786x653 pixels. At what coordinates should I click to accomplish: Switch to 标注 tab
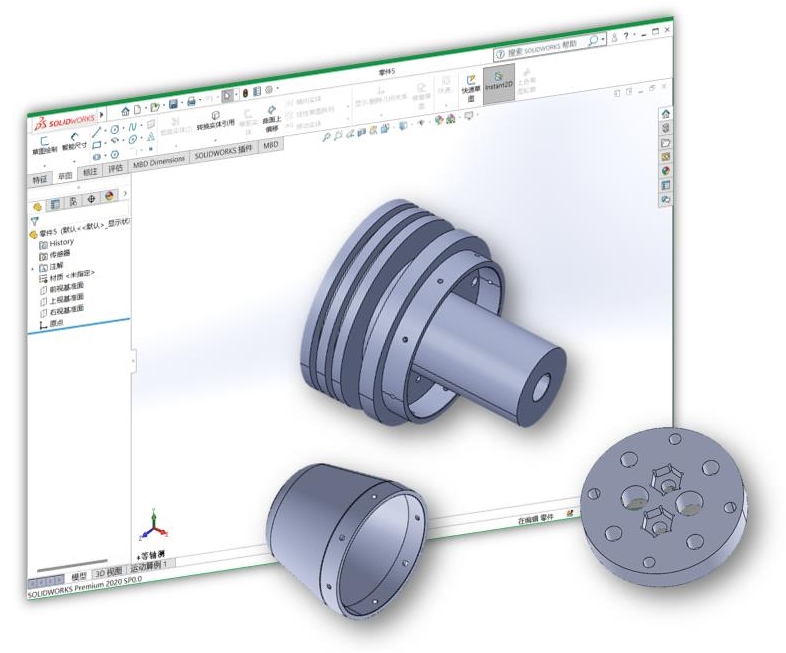[90, 172]
